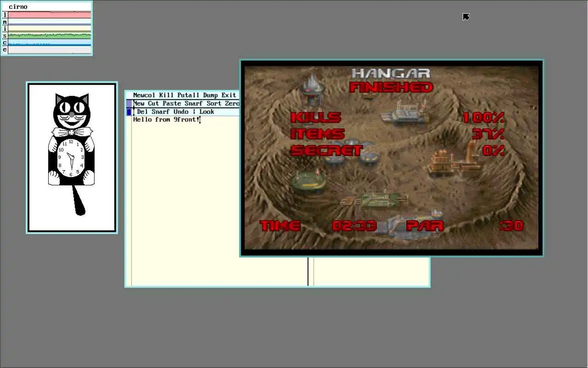
Task: Click Cut in the acme column tag
Action: click(153, 103)
